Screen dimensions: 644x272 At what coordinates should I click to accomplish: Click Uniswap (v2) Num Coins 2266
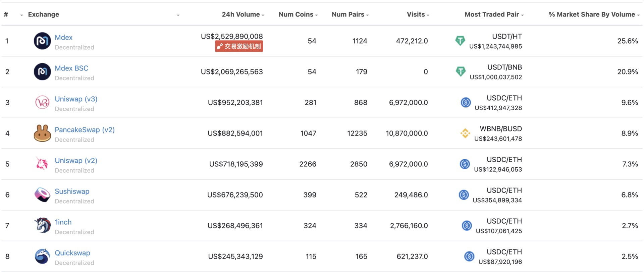point(308,164)
